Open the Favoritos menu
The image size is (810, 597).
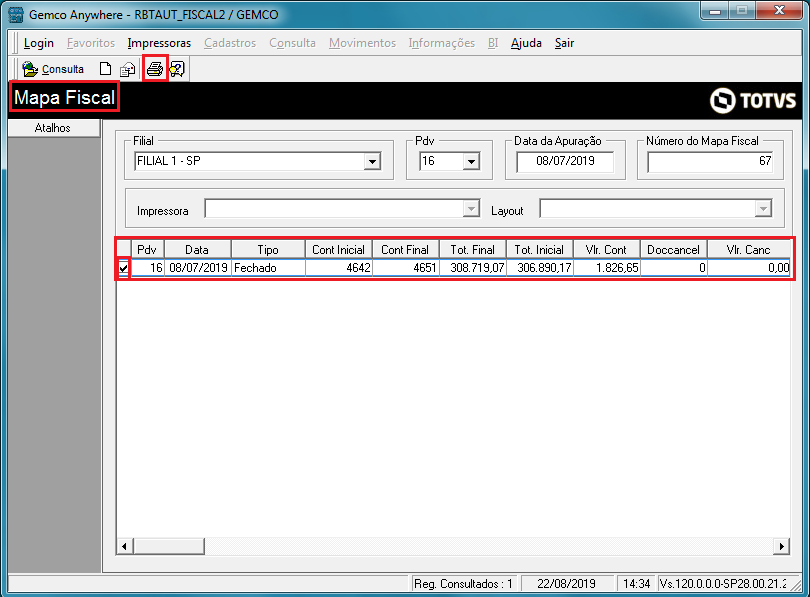click(91, 43)
